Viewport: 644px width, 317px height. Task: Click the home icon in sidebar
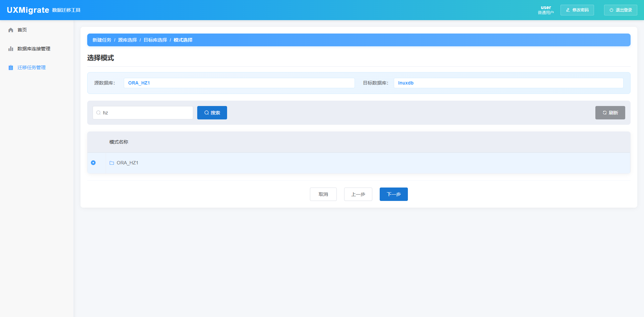coord(11,30)
